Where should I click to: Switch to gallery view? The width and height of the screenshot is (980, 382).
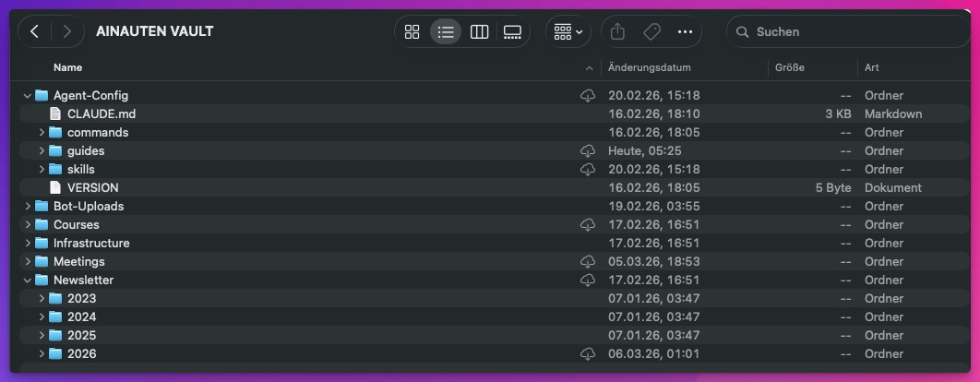pos(512,31)
